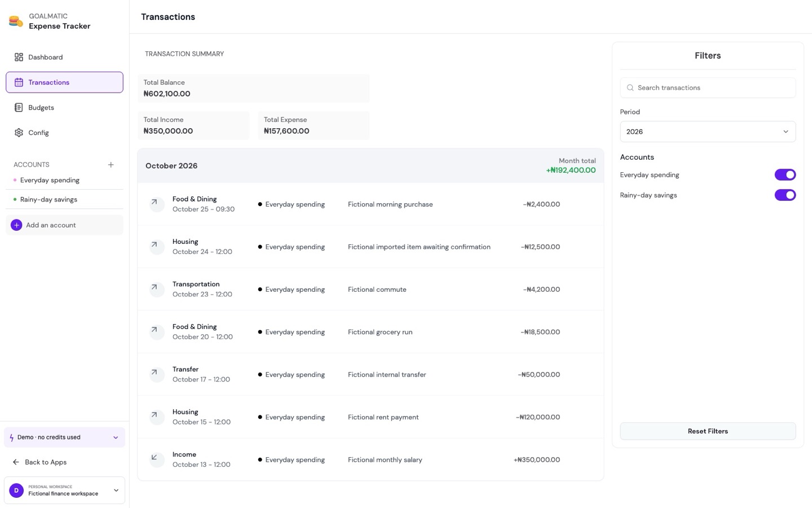Click the Total Expense ₦157,600.00 card
Viewport: 812px width, 508px height.
click(x=314, y=126)
